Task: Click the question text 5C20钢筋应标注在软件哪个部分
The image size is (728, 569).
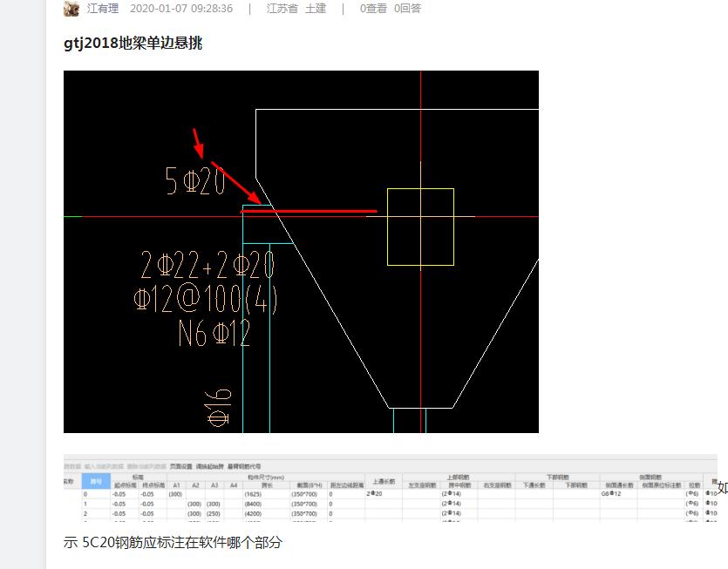Action: 182,542
